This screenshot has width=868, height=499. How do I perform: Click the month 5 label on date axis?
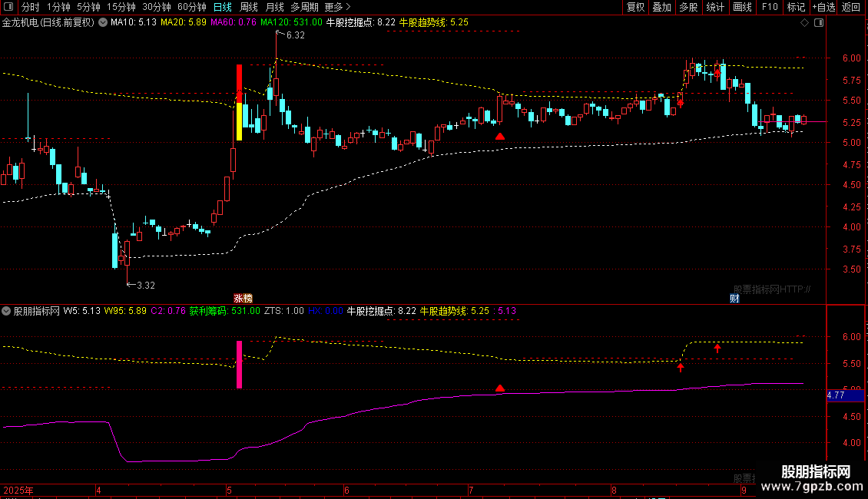pos(229,490)
